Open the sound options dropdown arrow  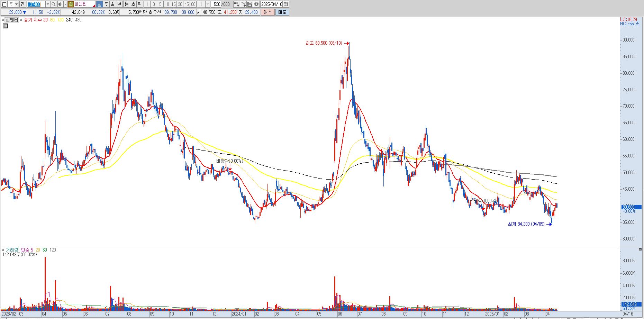[65, 4]
